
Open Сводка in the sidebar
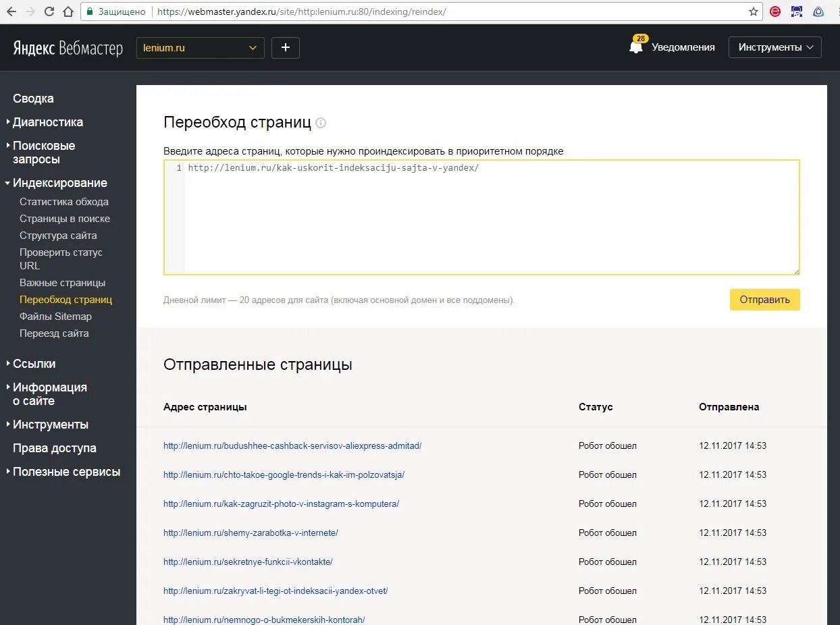(33, 99)
